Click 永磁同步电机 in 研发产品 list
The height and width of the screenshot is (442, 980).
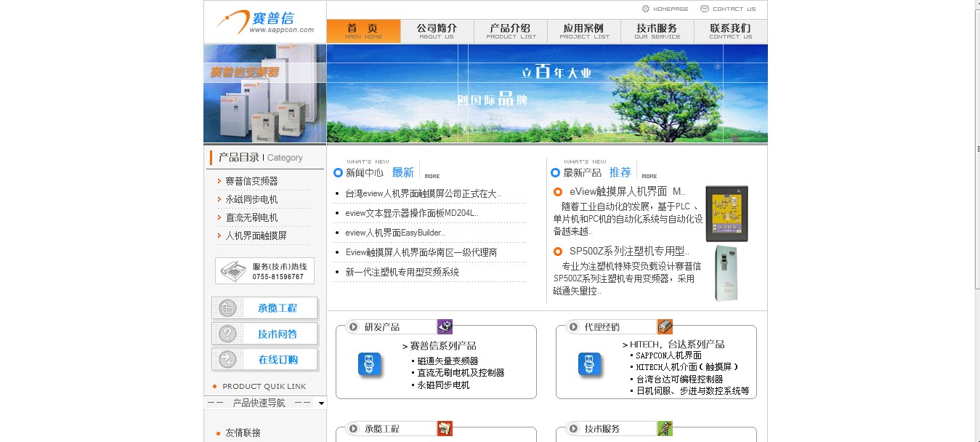[x=443, y=385]
